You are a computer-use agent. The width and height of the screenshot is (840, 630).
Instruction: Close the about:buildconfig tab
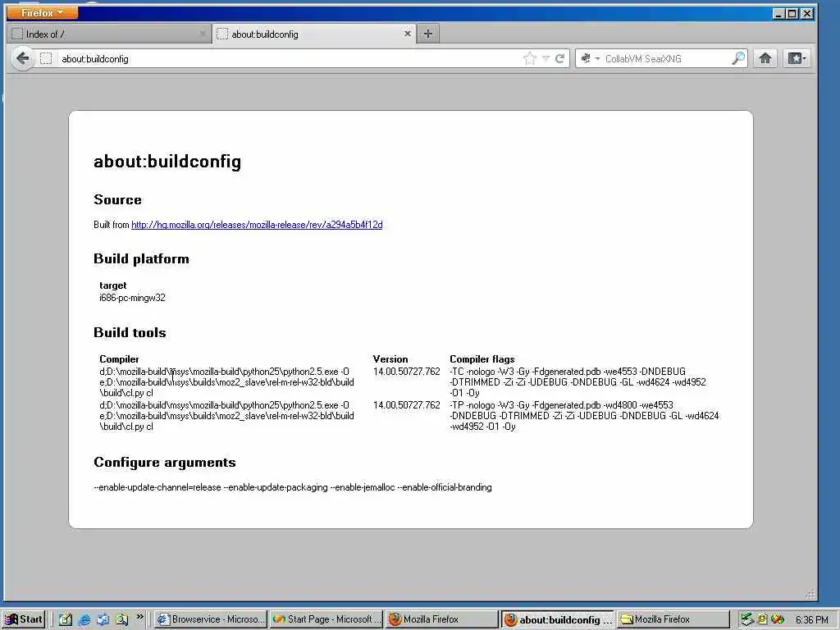[x=407, y=34]
